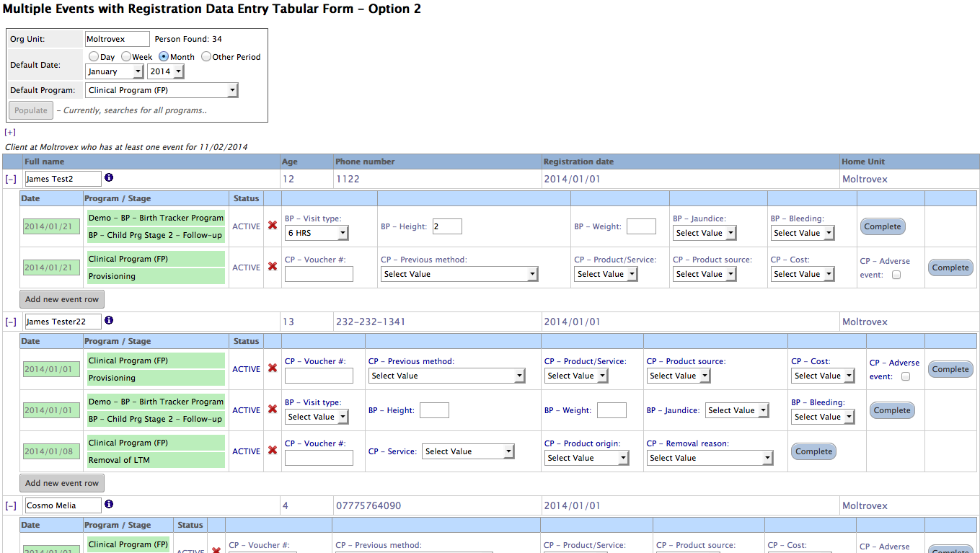Collapse the Cosmo Melia person row
The image size is (980, 553).
tap(11, 506)
